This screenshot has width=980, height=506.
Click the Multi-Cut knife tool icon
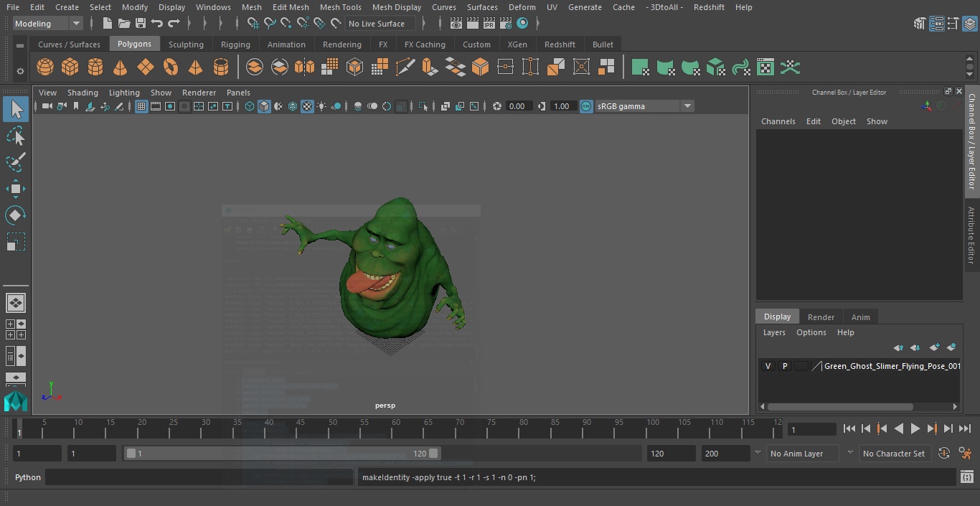tap(405, 67)
